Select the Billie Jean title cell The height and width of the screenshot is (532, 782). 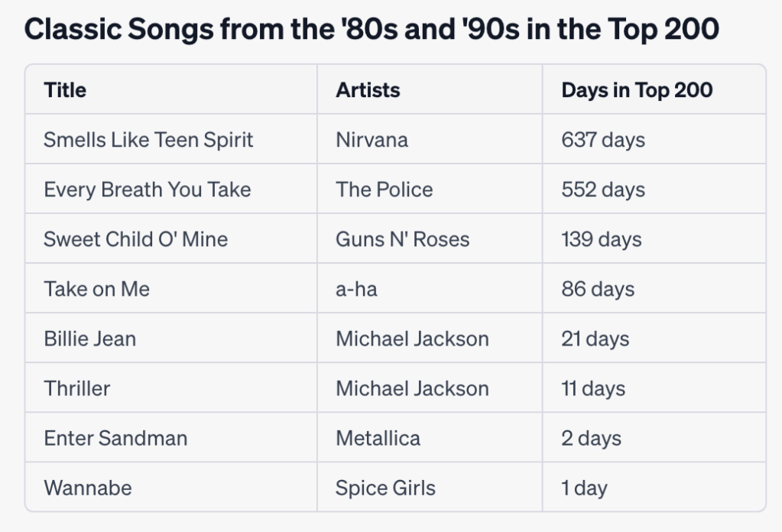[89, 339]
